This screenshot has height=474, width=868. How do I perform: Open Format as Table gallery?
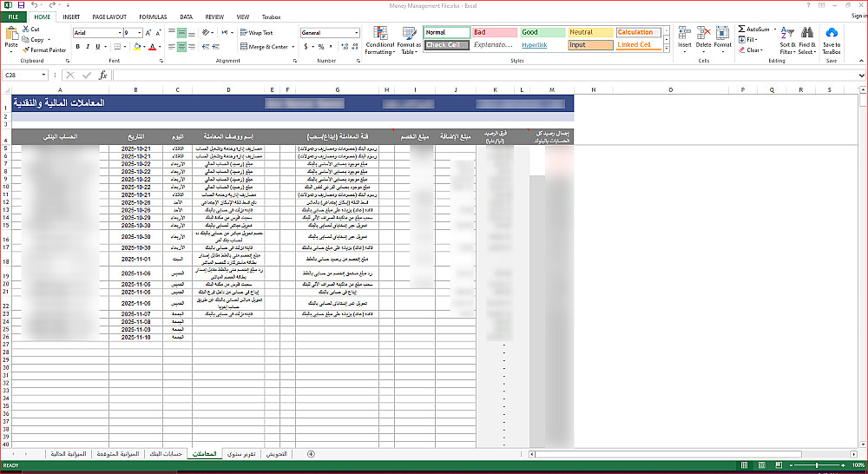pyautogui.click(x=409, y=41)
